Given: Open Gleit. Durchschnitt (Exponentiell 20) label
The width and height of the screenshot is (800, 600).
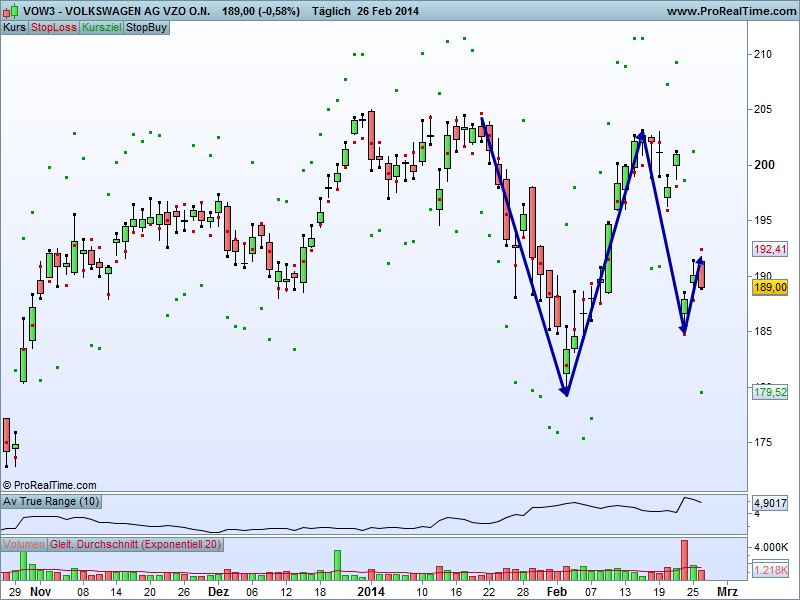Looking at the screenshot, I should (136, 544).
